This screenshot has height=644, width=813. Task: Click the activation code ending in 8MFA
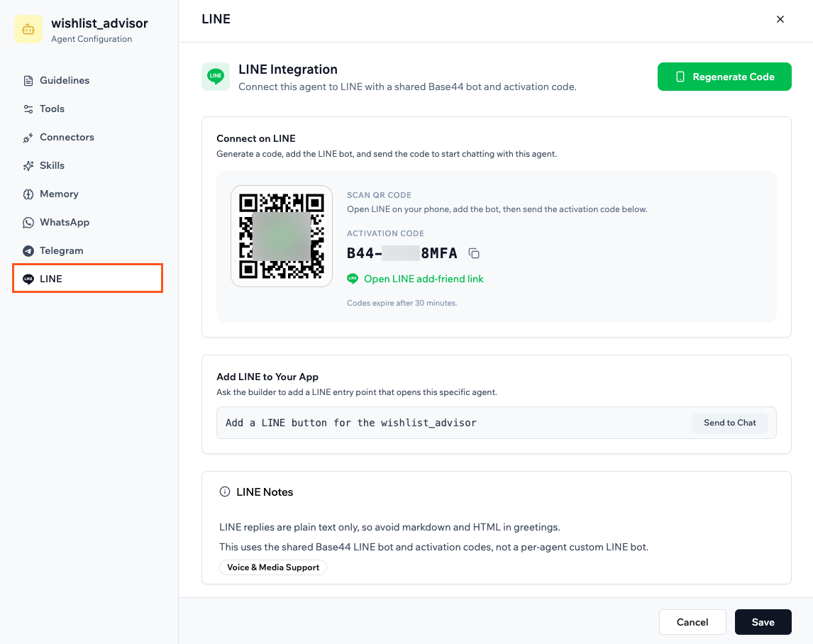coord(402,253)
